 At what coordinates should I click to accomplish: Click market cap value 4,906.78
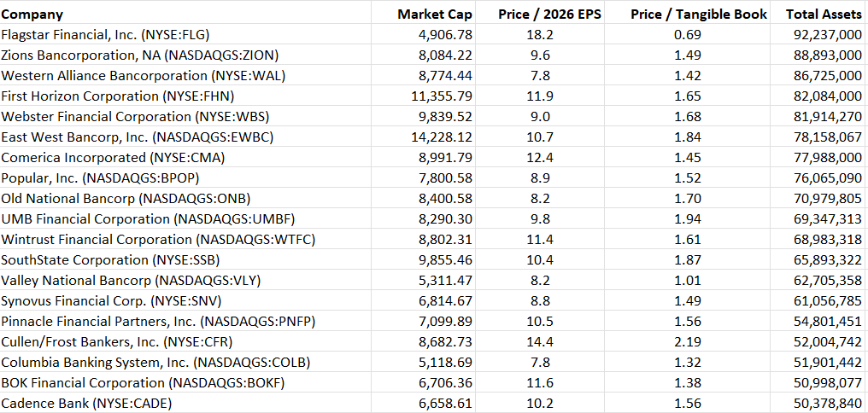(446, 35)
